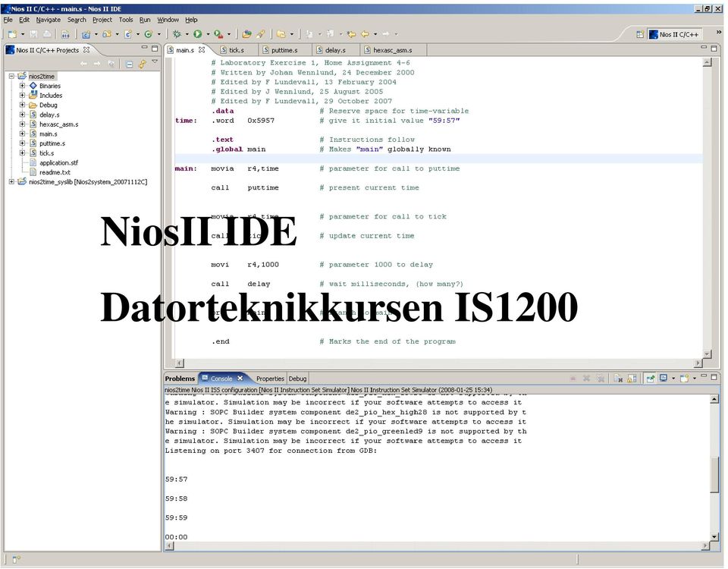Click the new source folder icon
The image size is (728, 569).
tap(107, 34)
